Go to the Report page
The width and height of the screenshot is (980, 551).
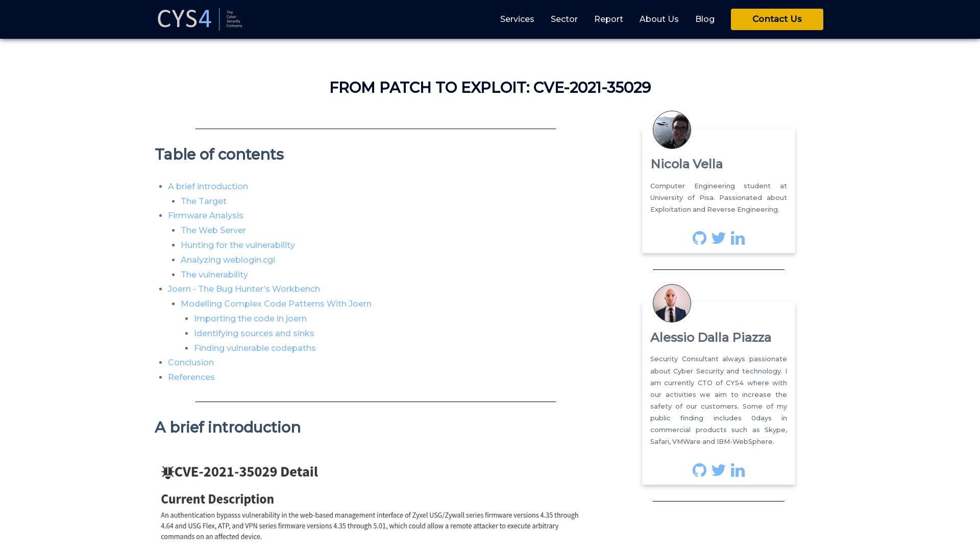pos(608,19)
